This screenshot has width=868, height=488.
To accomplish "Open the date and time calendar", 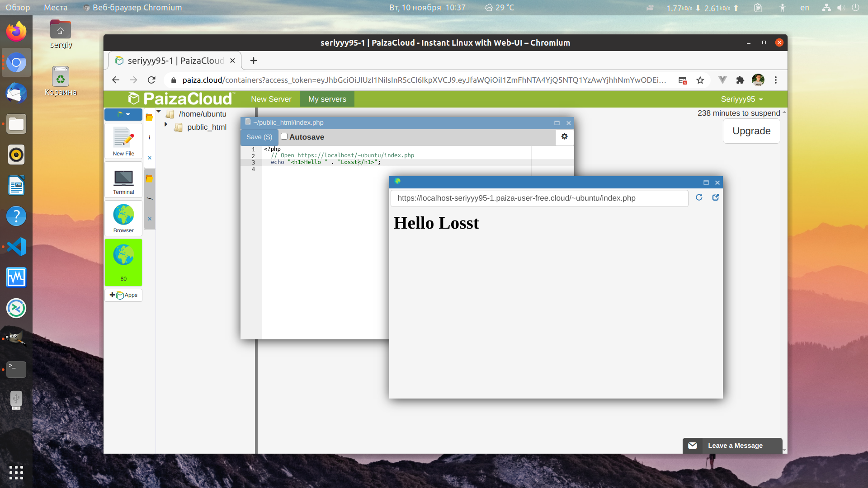I will [x=427, y=7].
